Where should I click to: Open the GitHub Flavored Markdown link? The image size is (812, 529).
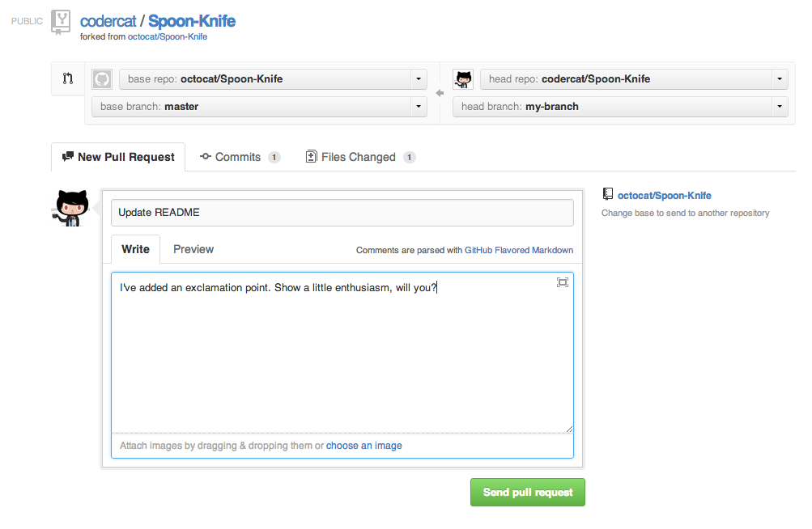[x=518, y=250]
